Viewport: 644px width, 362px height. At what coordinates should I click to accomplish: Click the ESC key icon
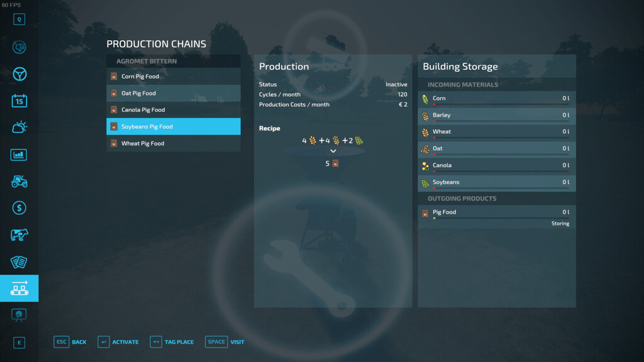(61, 342)
